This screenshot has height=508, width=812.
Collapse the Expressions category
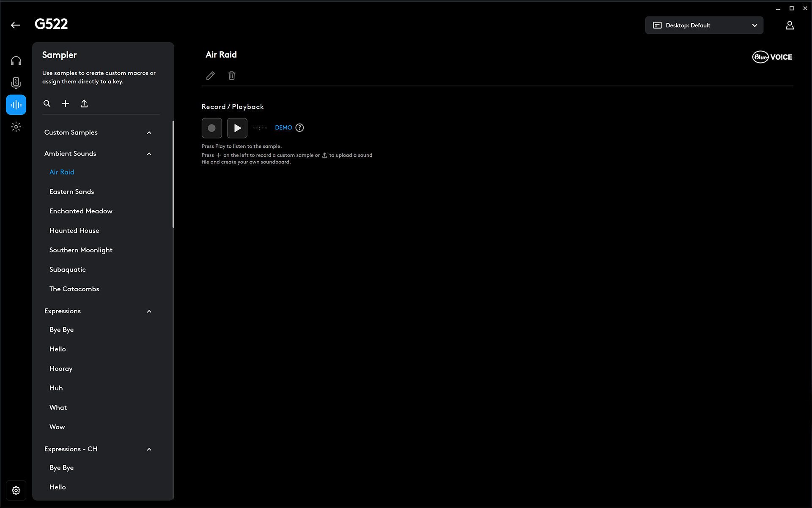149,312
